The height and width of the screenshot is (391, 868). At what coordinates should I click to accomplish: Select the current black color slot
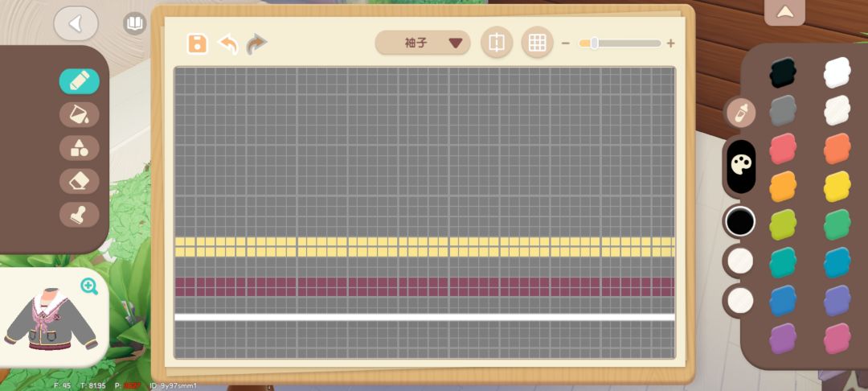[x=740, y=221]
